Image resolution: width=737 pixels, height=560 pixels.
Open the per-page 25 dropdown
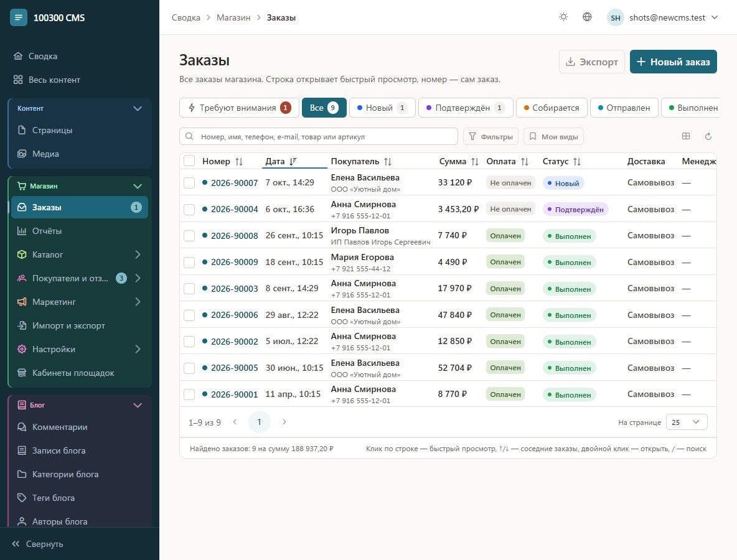(x=686, y=422)
